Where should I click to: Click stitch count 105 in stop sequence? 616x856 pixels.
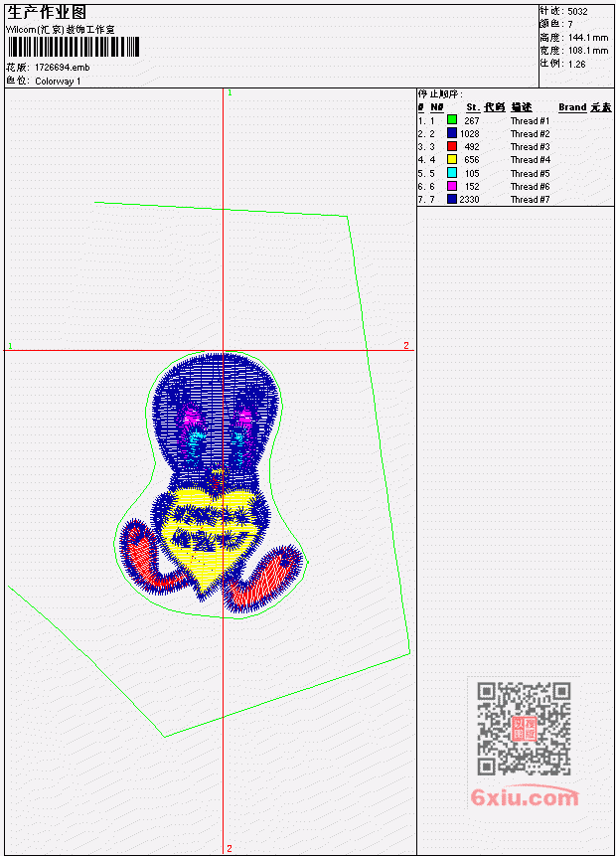(471, 174)
